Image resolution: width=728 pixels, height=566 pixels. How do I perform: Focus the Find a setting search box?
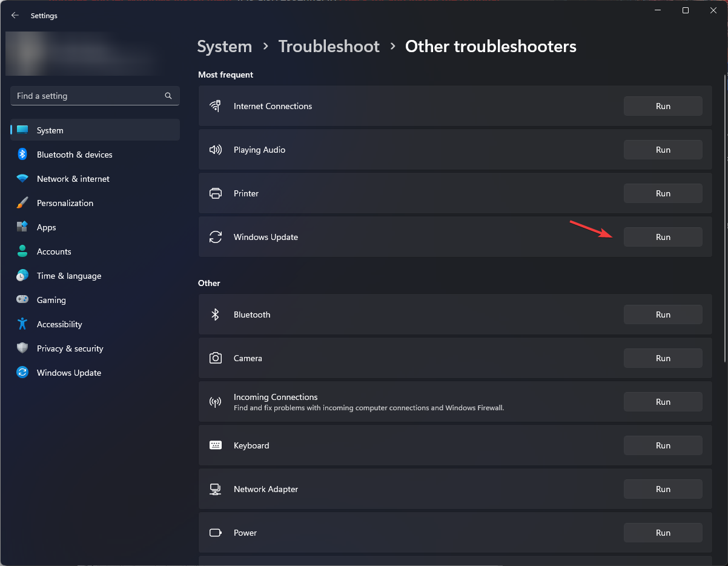tap(95, 96)
